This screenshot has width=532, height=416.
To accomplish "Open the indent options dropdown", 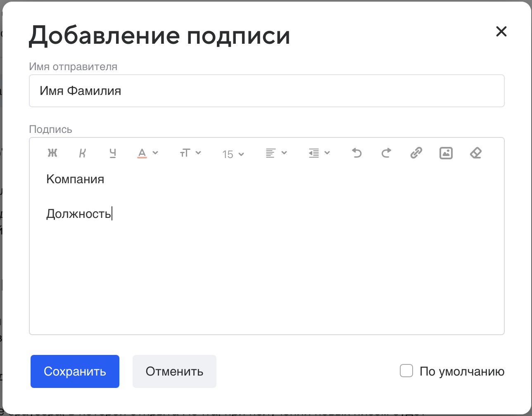I will 319,153.
